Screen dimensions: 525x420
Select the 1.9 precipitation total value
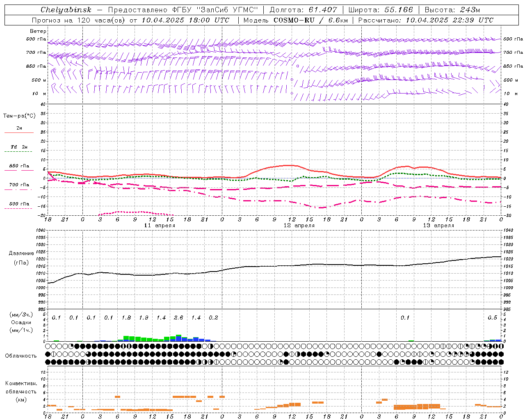click(x=144, y=318)
